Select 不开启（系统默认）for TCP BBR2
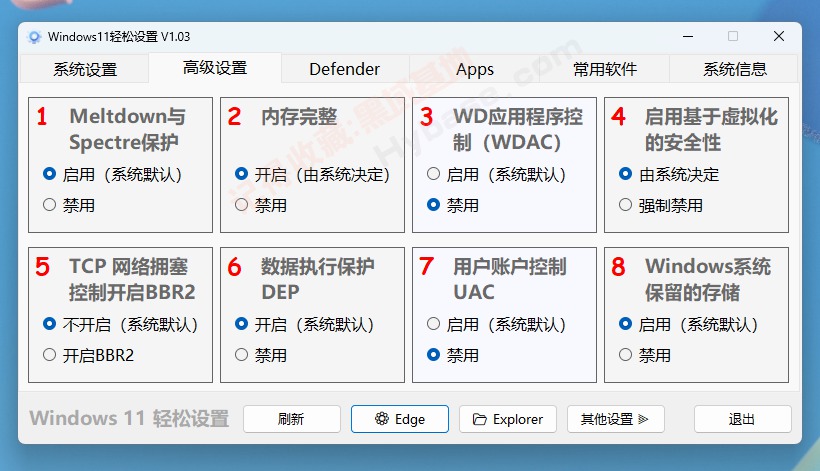This screenshot has width=820, height=471. 120,324
